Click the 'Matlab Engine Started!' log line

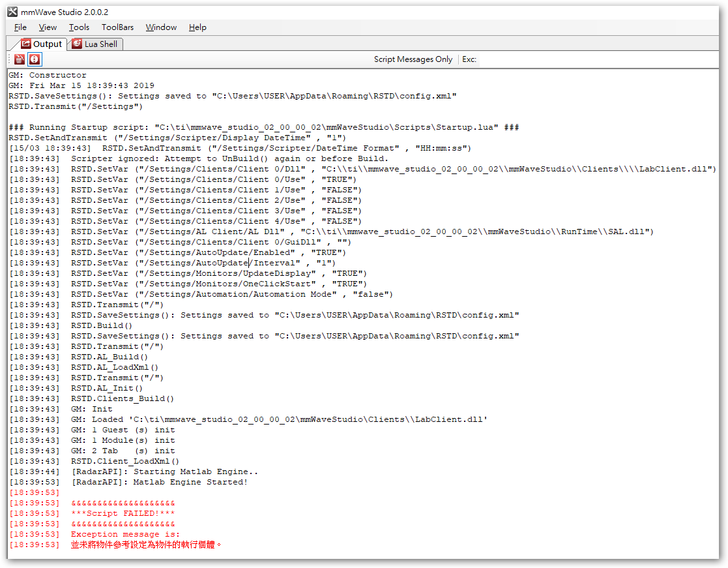click(x=128, y=482)
